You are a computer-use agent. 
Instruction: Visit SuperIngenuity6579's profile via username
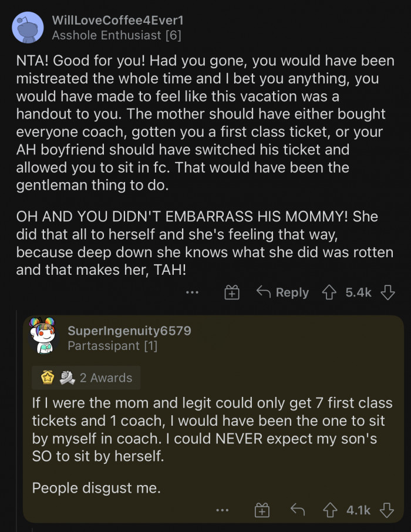point(129,331)
